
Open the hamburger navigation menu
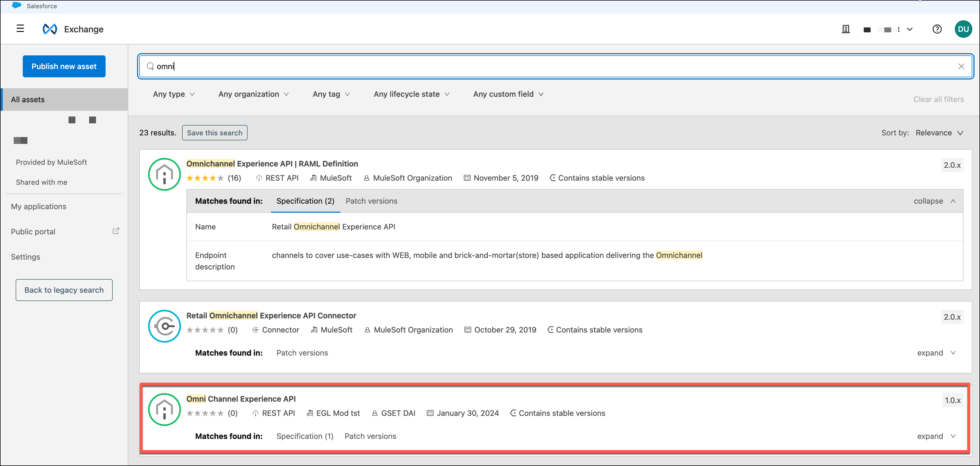tap(20, 29)
